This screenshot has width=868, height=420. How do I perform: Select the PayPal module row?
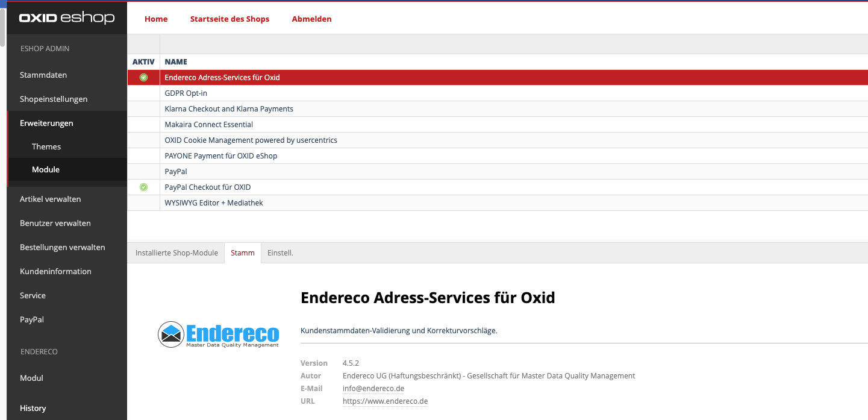click(x=498, y=171)
